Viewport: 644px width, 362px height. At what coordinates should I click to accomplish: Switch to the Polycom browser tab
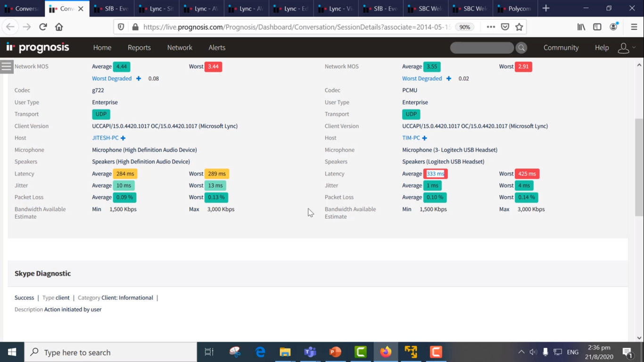click(515, 8)
